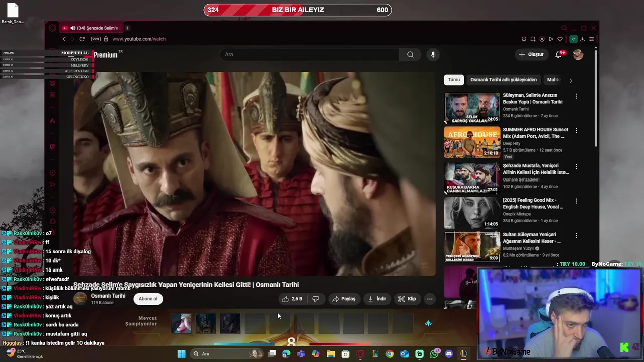Open the 9:09 Kellesini Keser thumbnail

click(x=472, y=247)
